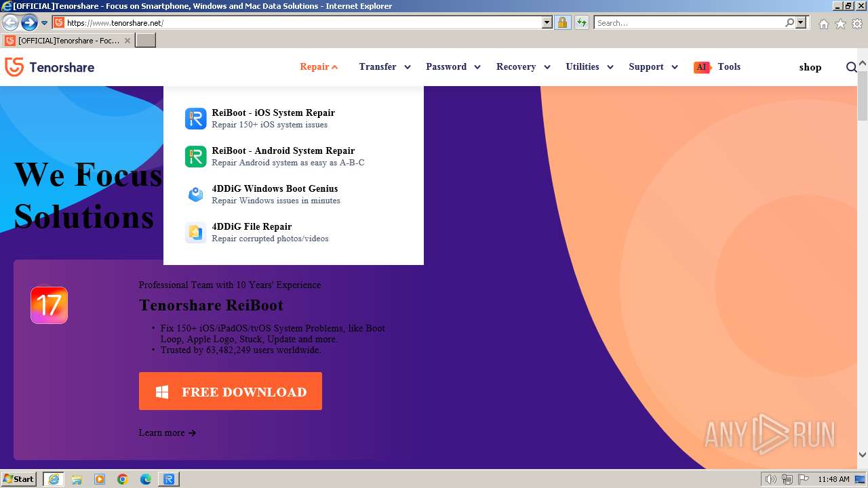Click the scrollbar down arrow
The width and height of the screenshot is (868, 488).
[x=863, y=455]
